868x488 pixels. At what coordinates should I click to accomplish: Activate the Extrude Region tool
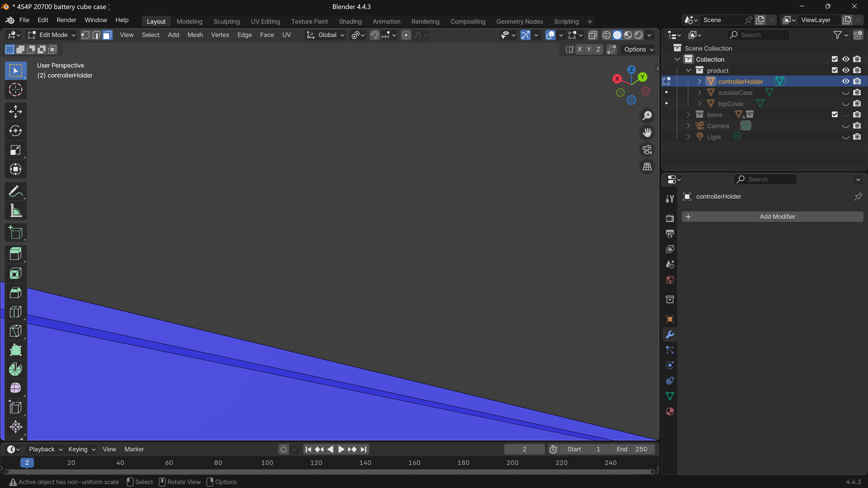(x=16, y=254)
